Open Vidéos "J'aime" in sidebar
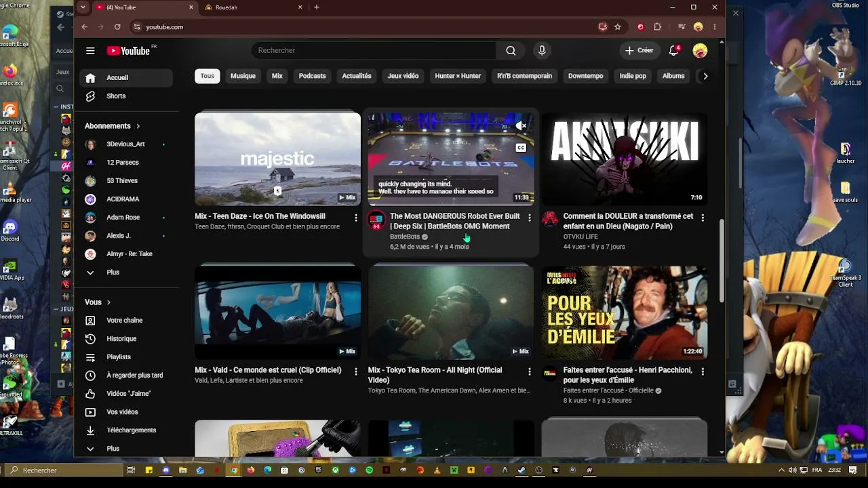The image size is (868, 488). tap(127, 394)
